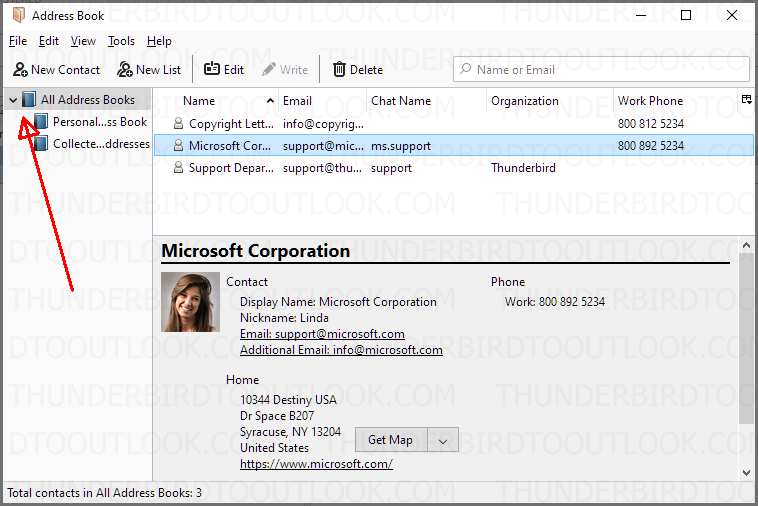
Task: Open the column picker icon
Action: [x=746, y=100]
